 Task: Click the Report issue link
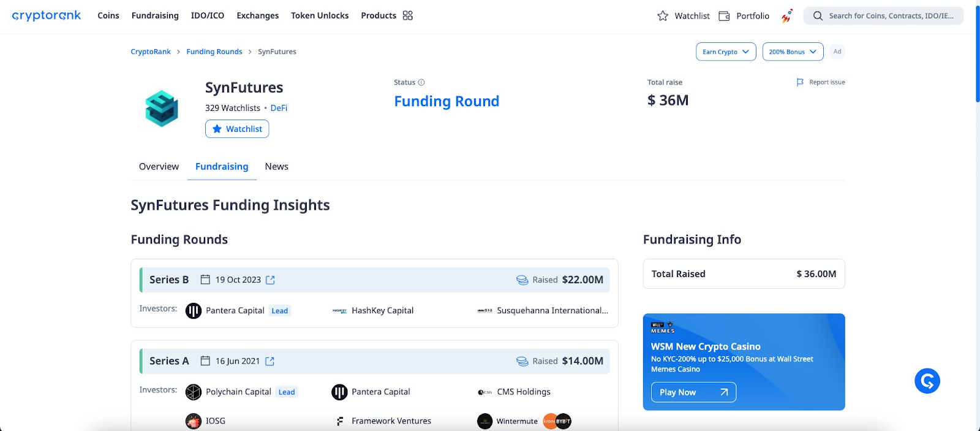coord(827,82)
